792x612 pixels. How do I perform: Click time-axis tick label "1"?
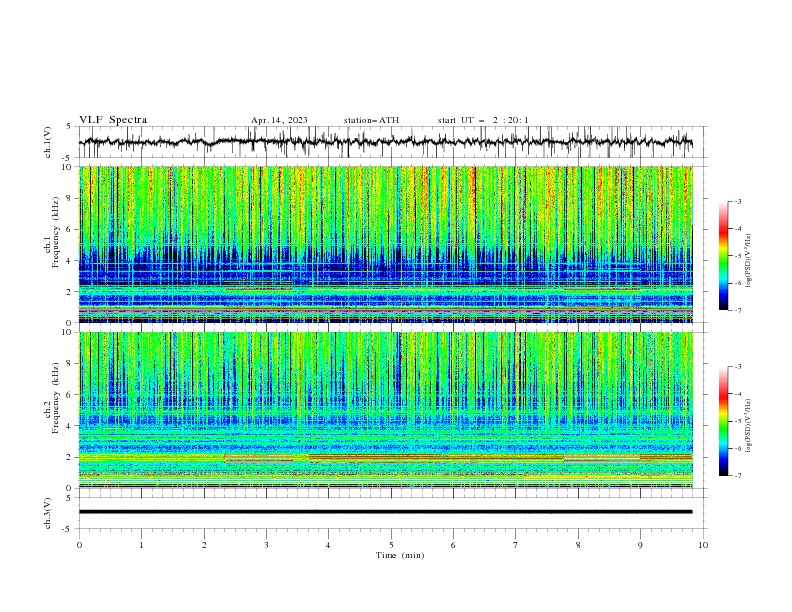(141, 545)
